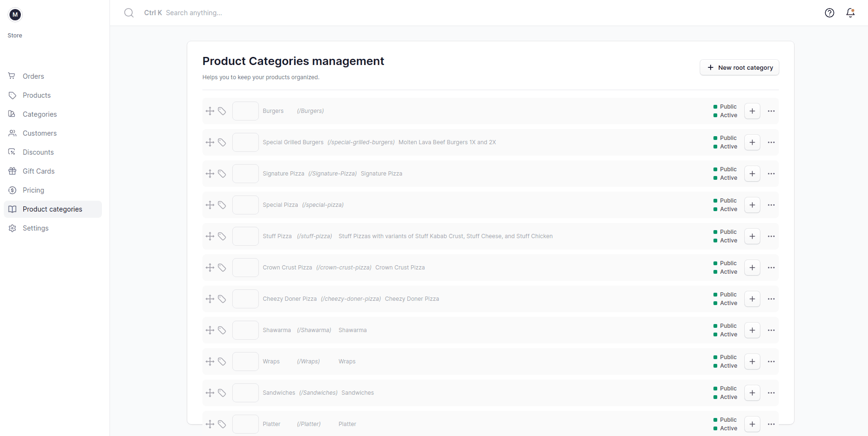868x436 pixels.
Task: Open more options menu for Shawarma
Action: click(771, 330)
